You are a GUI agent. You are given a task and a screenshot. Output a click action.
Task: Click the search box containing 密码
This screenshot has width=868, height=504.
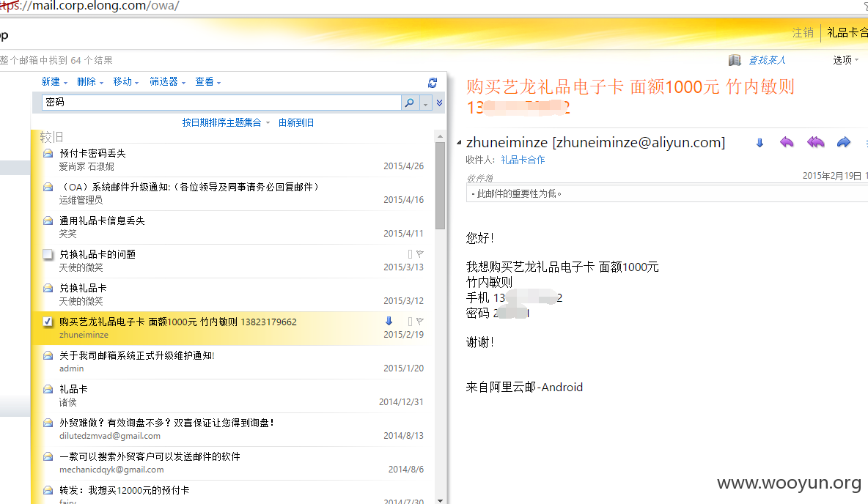(x=221, y=103)
